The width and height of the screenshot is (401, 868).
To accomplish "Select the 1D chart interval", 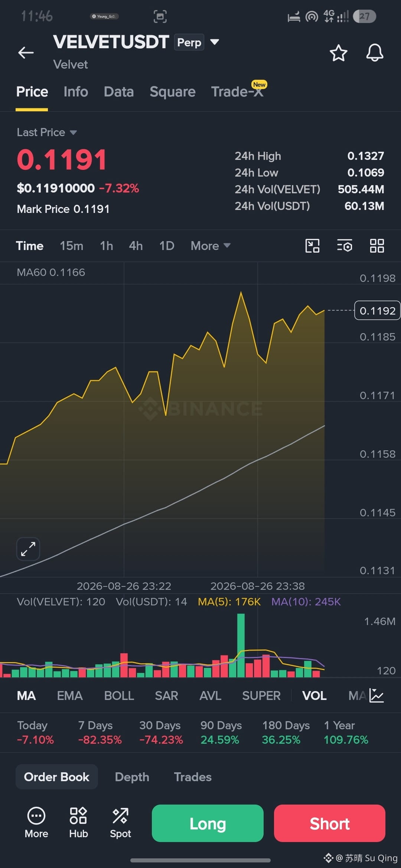I will pos(167,246).
